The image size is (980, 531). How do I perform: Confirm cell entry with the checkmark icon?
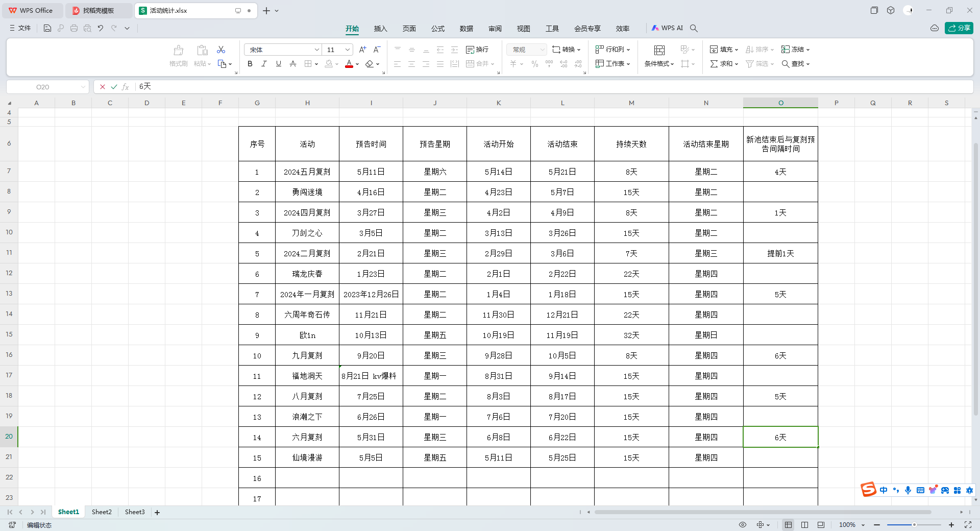(x=114, y=87)
